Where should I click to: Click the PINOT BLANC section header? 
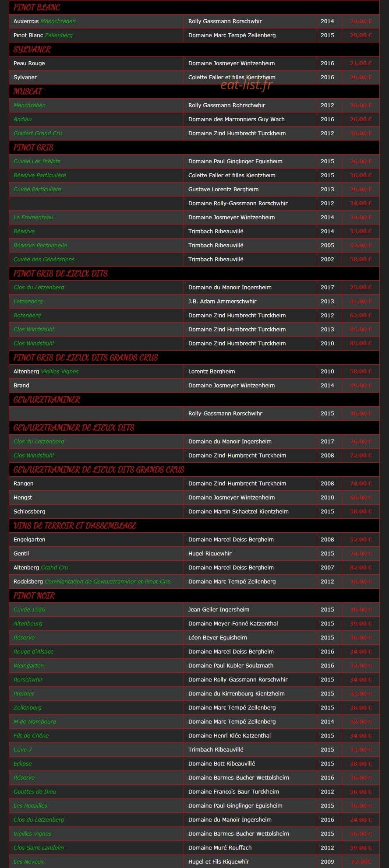[37, 7]
